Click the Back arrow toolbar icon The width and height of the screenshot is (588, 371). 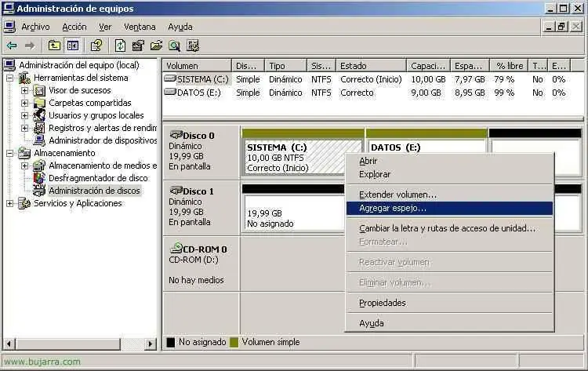(x=12, y=45)
